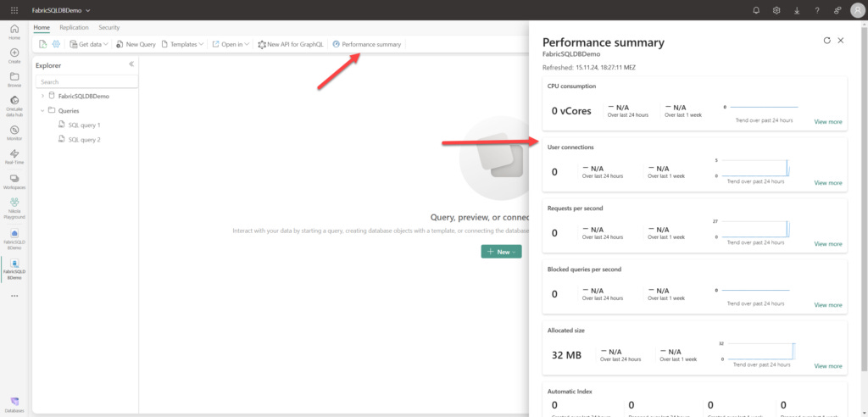868x417 pixels.
Task: Click the blue gear toolbar icon
Action: pos(56,44)
